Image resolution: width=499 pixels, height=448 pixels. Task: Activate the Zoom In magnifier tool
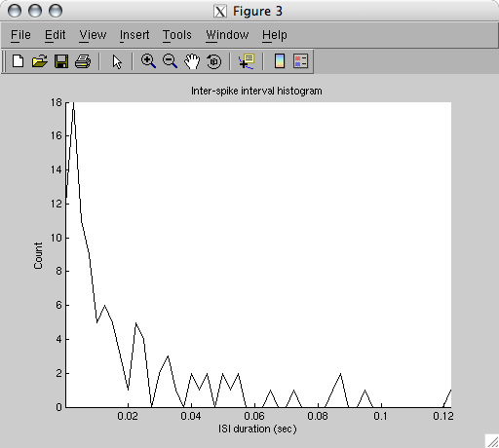[148, 61]
